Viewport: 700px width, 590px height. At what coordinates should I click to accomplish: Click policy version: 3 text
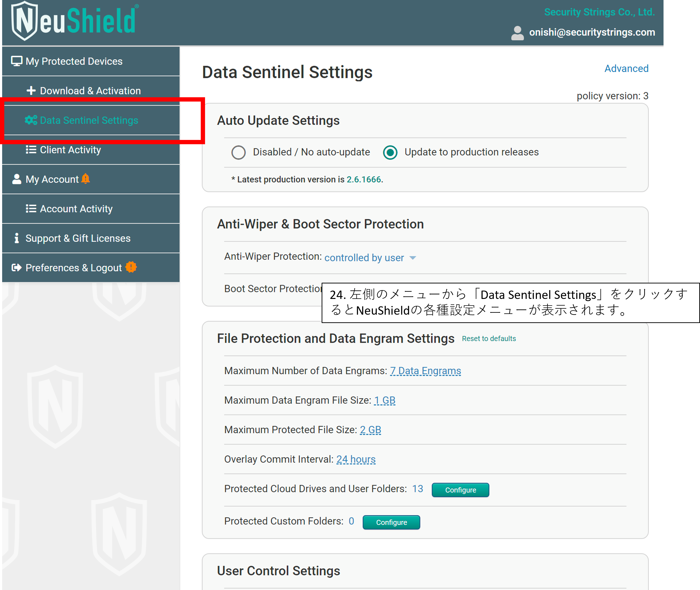click(x=612, y=96)
